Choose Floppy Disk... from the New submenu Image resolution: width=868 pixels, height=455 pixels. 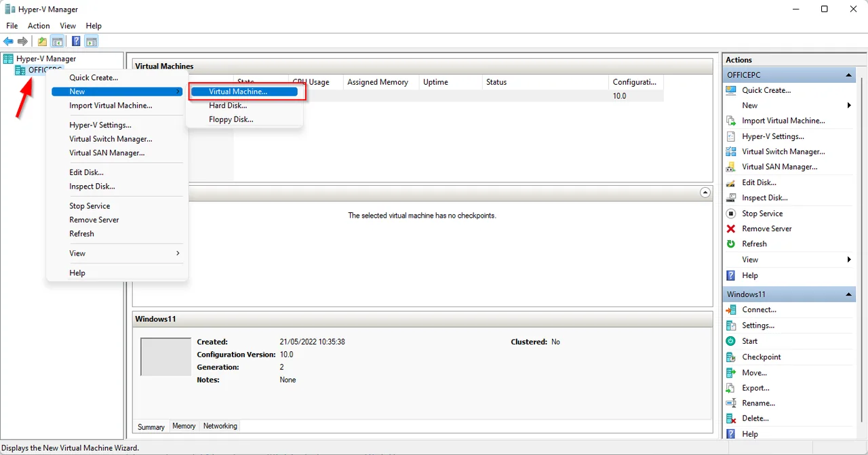coord(244,119)
